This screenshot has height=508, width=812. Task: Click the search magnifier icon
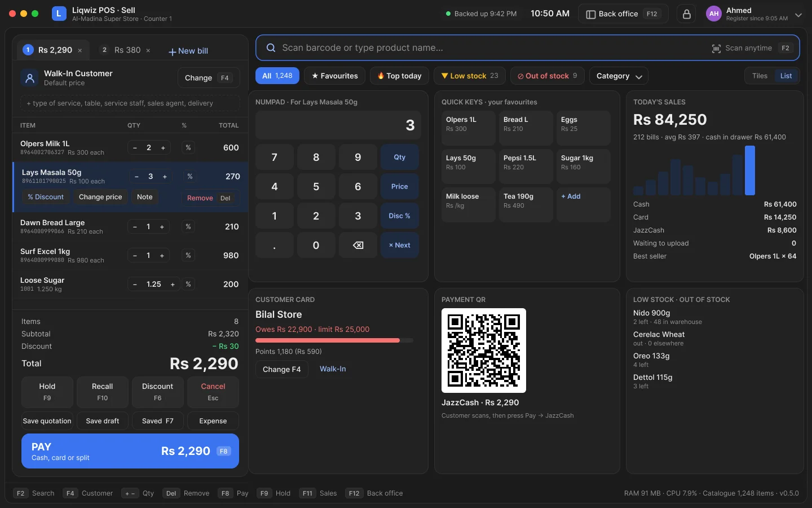(271, 48)
